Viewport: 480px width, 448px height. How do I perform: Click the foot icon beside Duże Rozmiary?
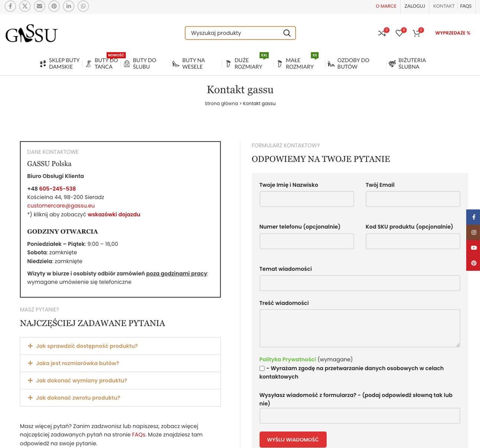(x=228, y=64)
